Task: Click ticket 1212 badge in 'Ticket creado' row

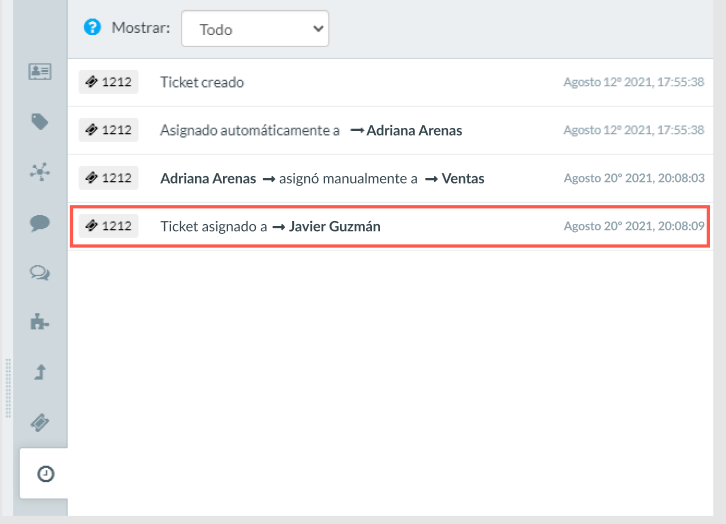Action: (x=108, y=82)
